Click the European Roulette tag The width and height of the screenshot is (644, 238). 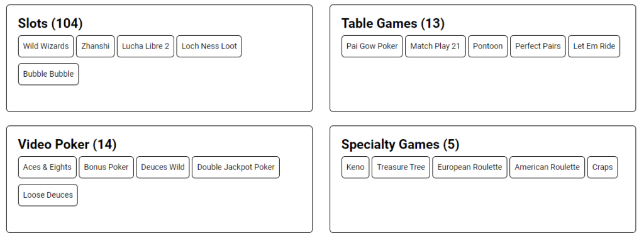(x=470, y=167)
